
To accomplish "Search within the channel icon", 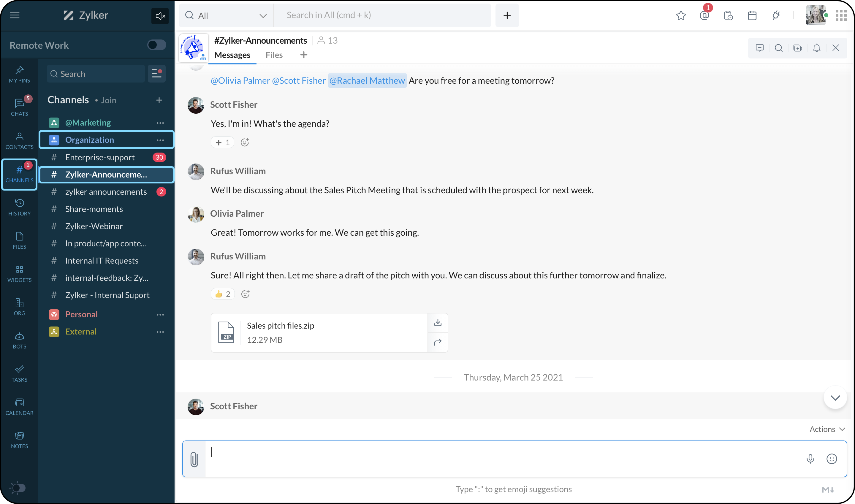I will pos(779,48).
